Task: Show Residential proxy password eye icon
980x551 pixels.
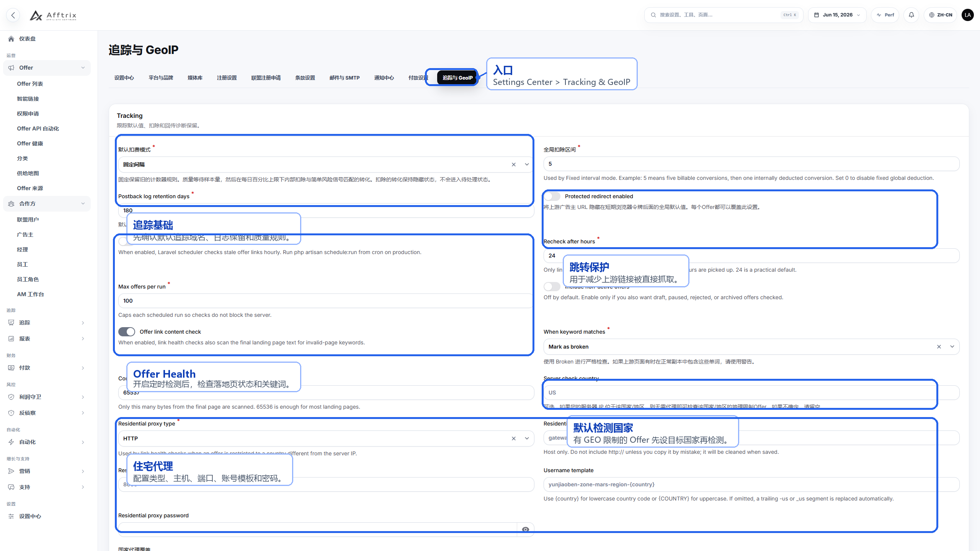Action: 526,530
